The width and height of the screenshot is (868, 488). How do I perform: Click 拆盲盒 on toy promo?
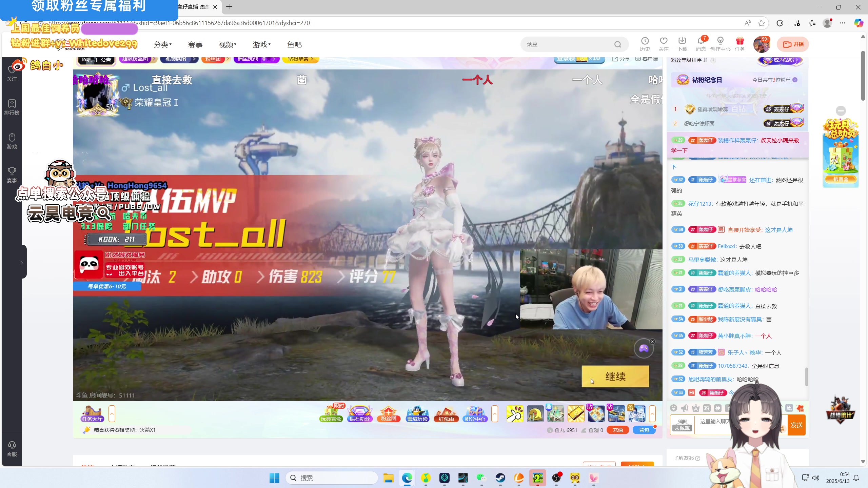tap(841, 179)
